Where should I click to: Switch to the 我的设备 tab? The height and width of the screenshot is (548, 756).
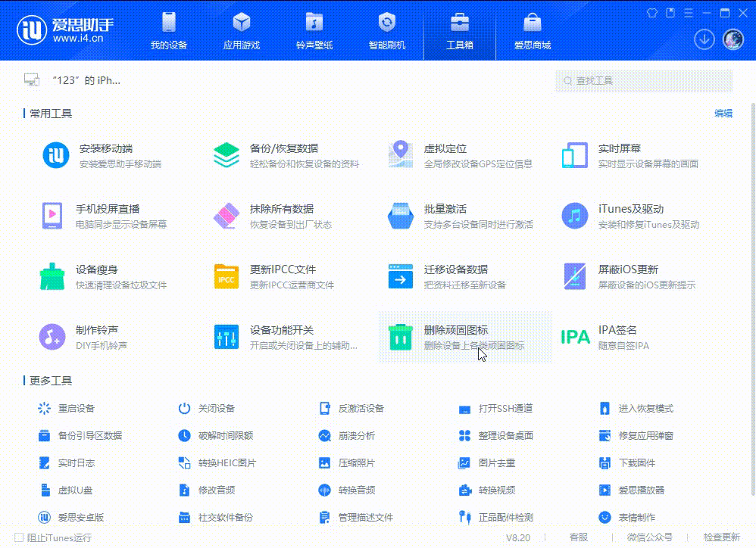pyautogui.click(x=168, y=30)
